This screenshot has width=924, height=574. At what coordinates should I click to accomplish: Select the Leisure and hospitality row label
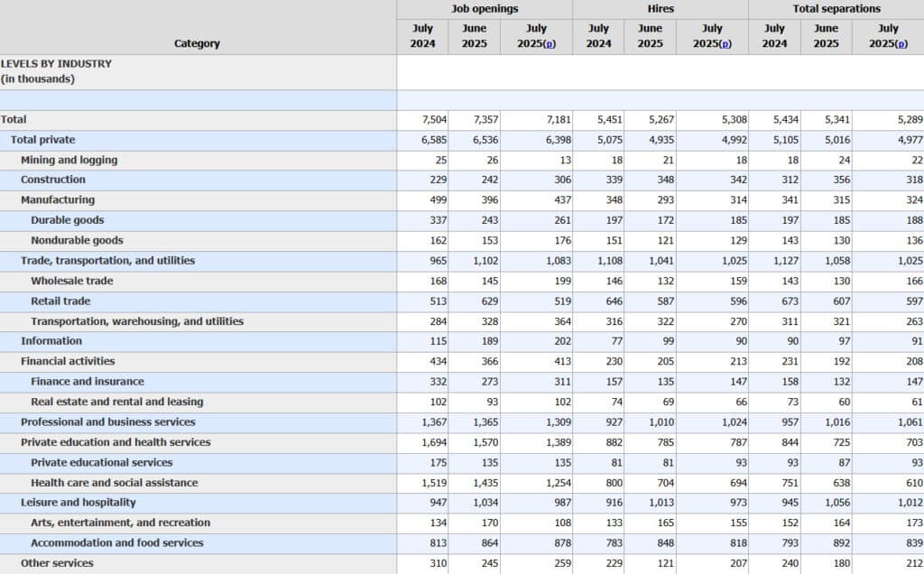click(79, 503)
